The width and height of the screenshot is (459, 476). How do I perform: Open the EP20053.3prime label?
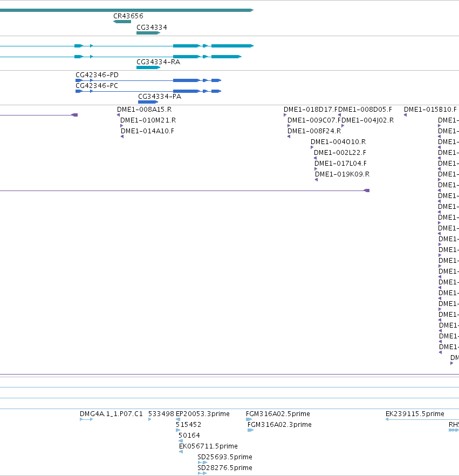(x=203, y=414)
